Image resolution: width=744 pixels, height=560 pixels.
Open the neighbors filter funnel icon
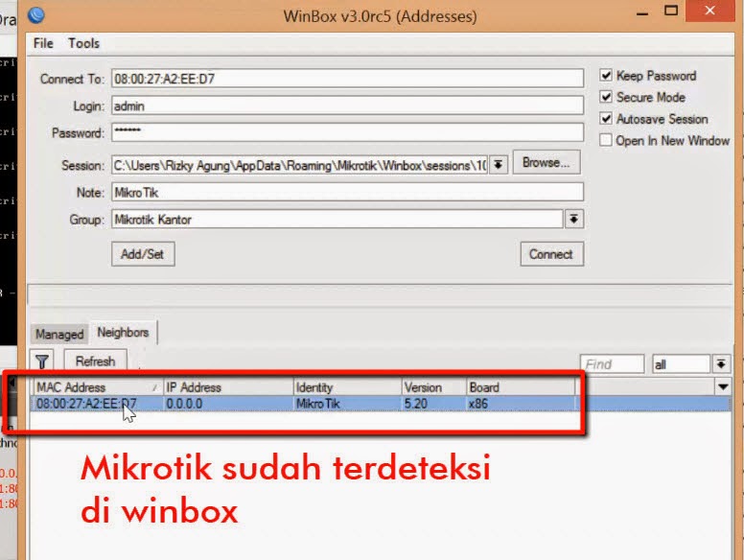pos(42,362)
